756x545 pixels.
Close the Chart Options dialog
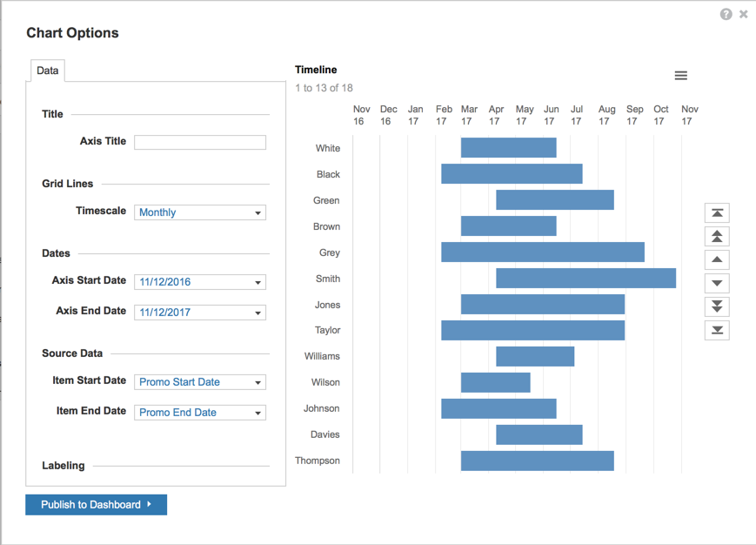744,15
